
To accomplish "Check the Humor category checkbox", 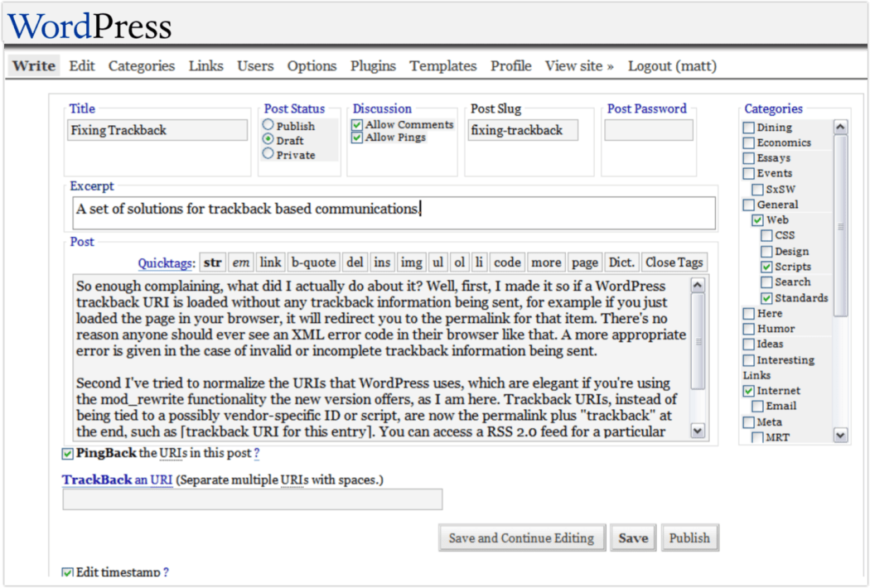I will pos(749,329).
